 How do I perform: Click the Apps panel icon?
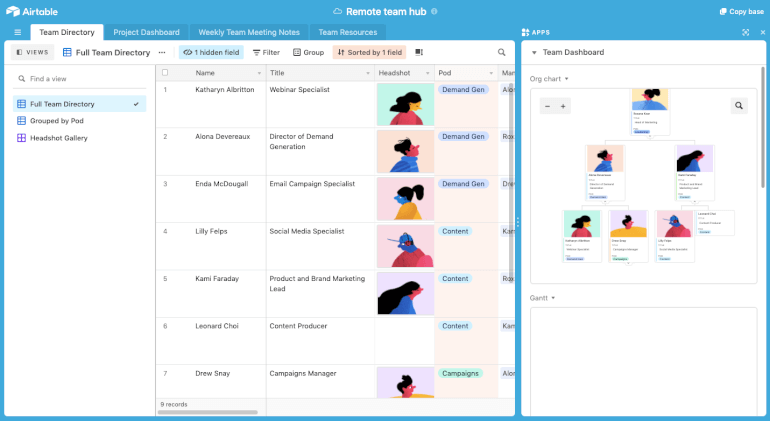525,32
